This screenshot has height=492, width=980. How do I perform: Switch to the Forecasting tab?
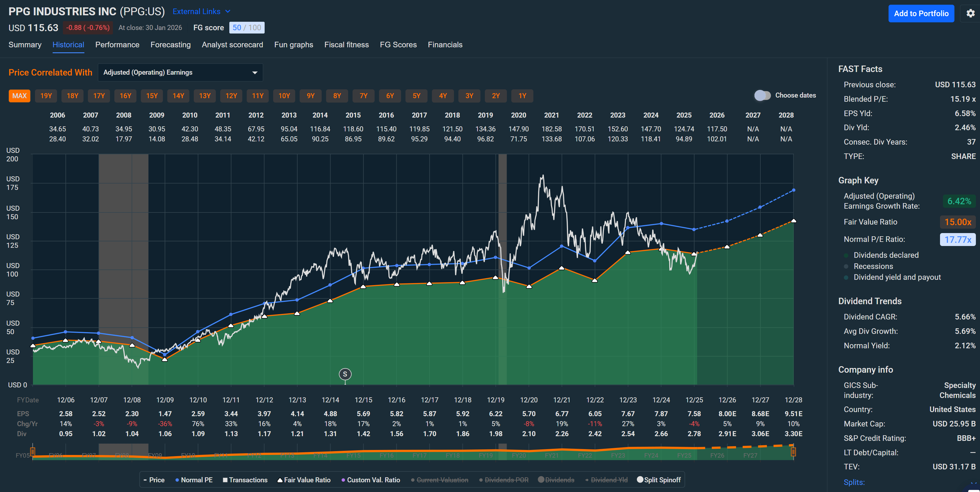coord(171,44)
